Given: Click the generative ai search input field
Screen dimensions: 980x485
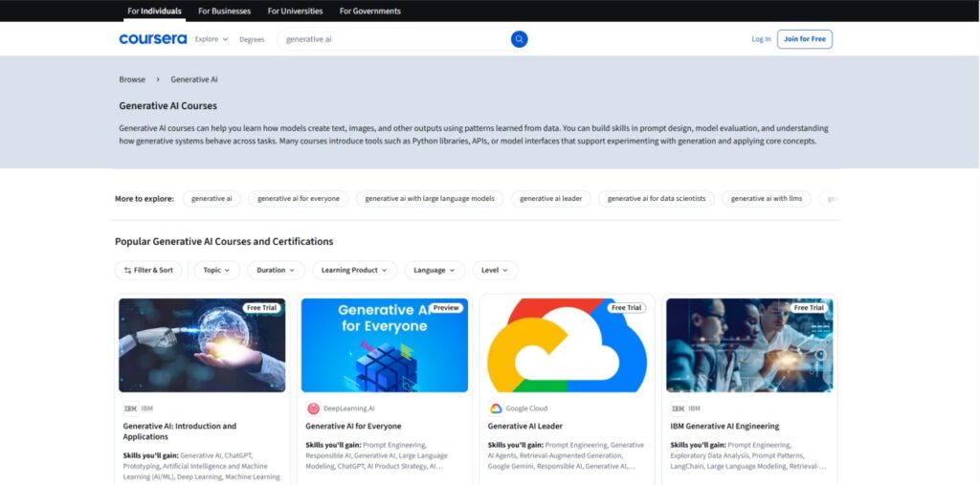Looking at the screenshot, I should click(x=393, y=39).
